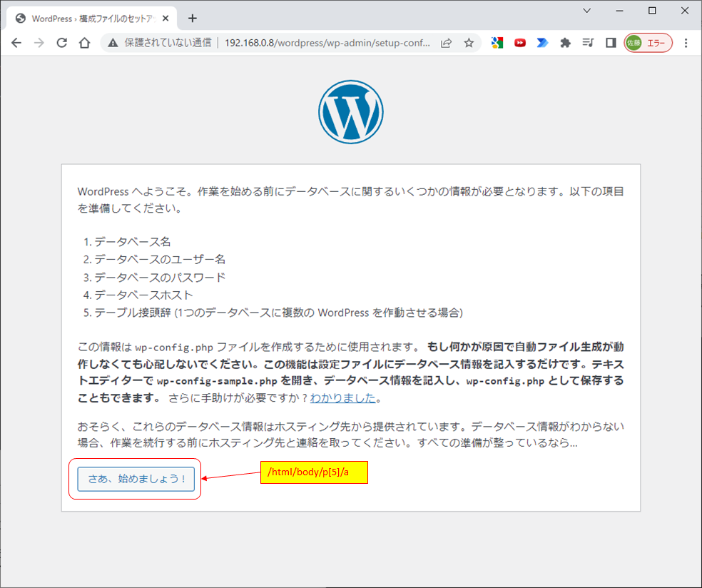Image resolution: width=702 pixels, height=588 pixels.
Task: Minimize the browser window
Action: coord(620,11)
